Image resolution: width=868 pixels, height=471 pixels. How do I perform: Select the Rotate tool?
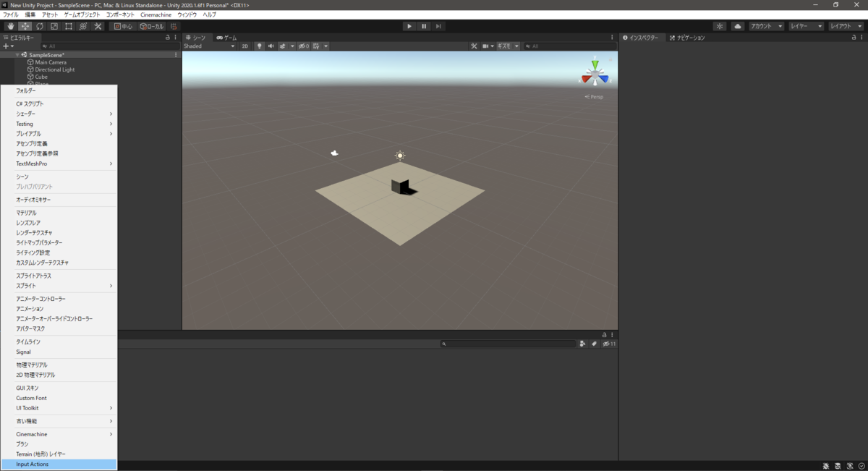click(x=40, y=26)
